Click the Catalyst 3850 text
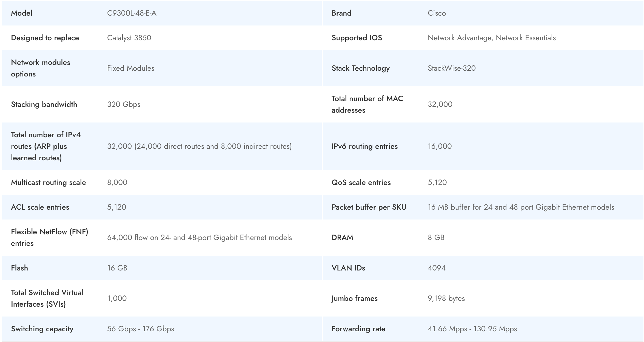This screenshot has width=644, height=342. [129, 38]
